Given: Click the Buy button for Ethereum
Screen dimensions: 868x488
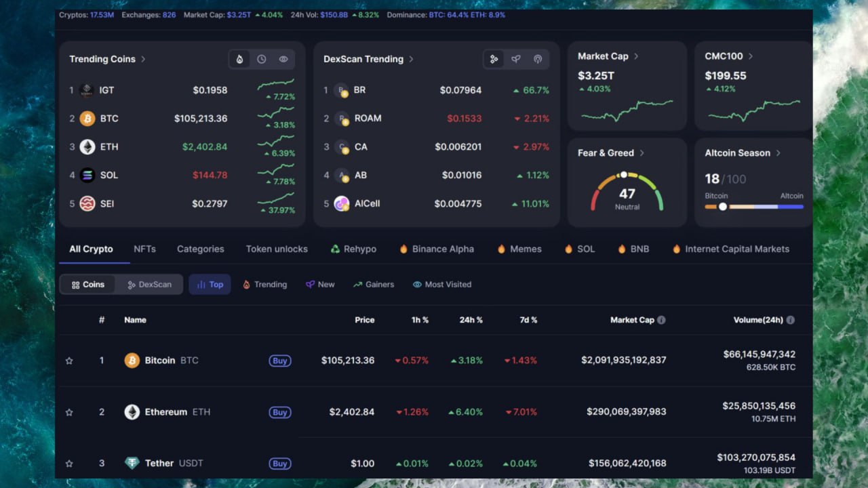Looking at the screenshot, I should click(x=280, y=412).
